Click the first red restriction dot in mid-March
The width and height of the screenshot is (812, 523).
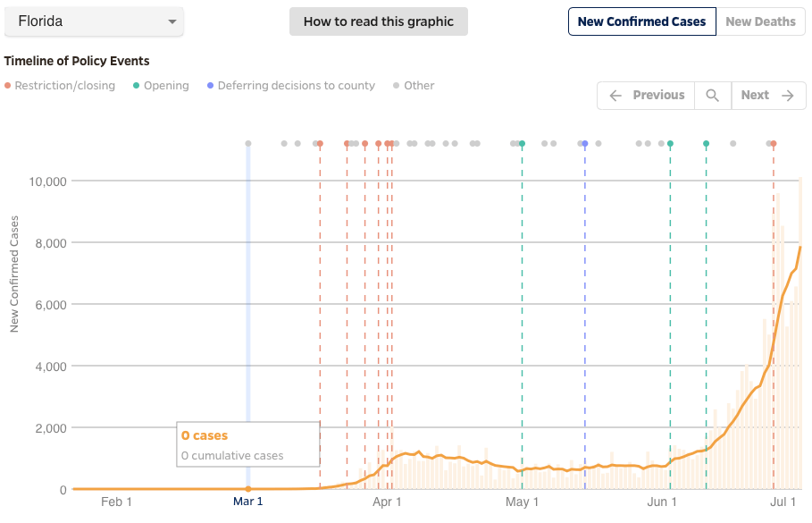pyautogui.click(x=320, y=143)
